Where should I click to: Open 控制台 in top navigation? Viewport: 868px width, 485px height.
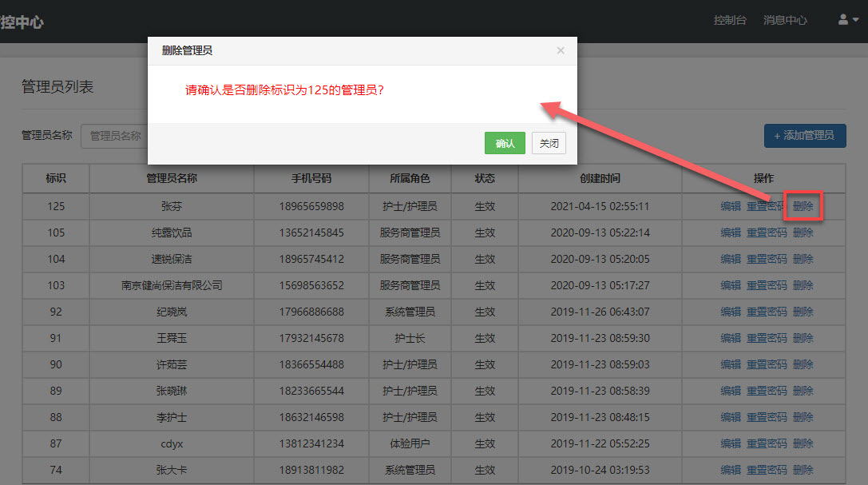click(730, 20)
